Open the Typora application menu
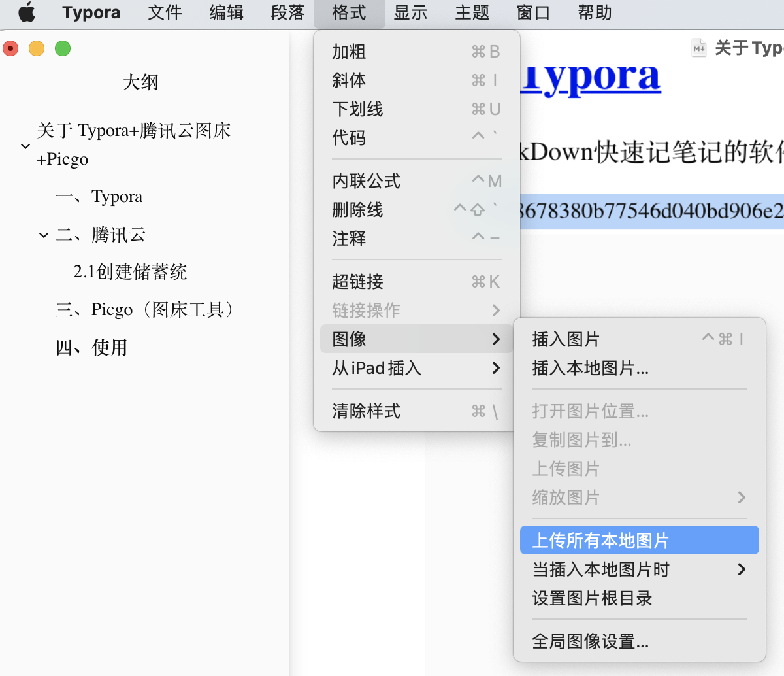Viewport: 784px width, 676px height. tap(91, 12)
